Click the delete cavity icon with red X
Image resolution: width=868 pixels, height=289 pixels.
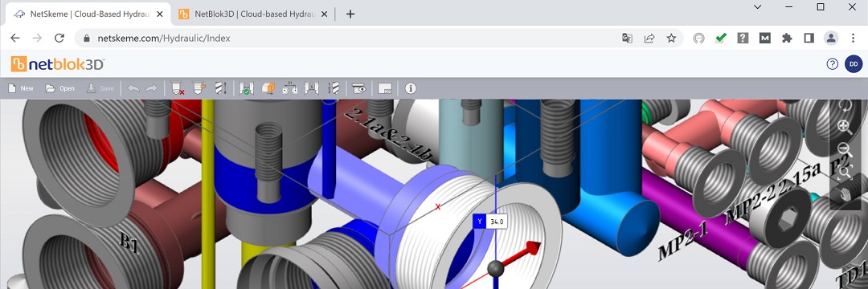177,88
